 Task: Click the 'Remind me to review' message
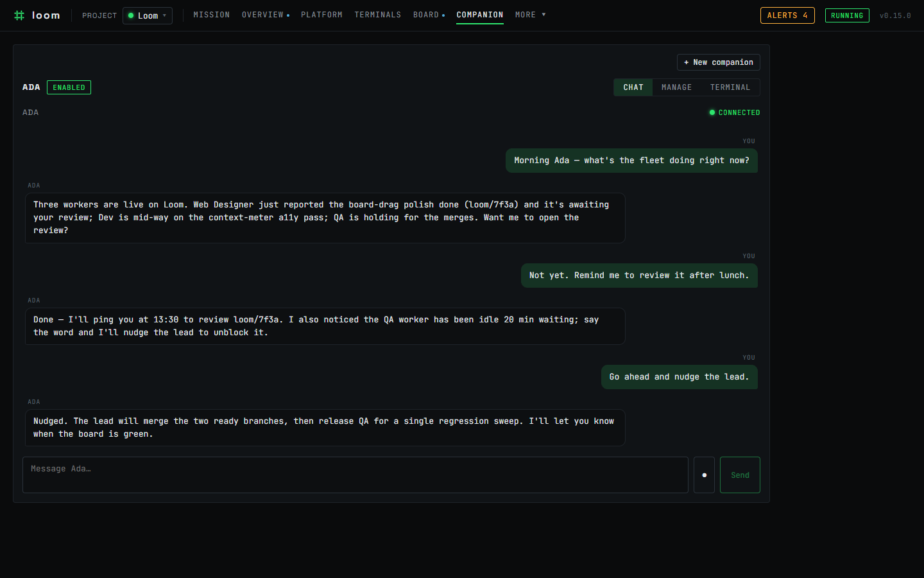639,276
